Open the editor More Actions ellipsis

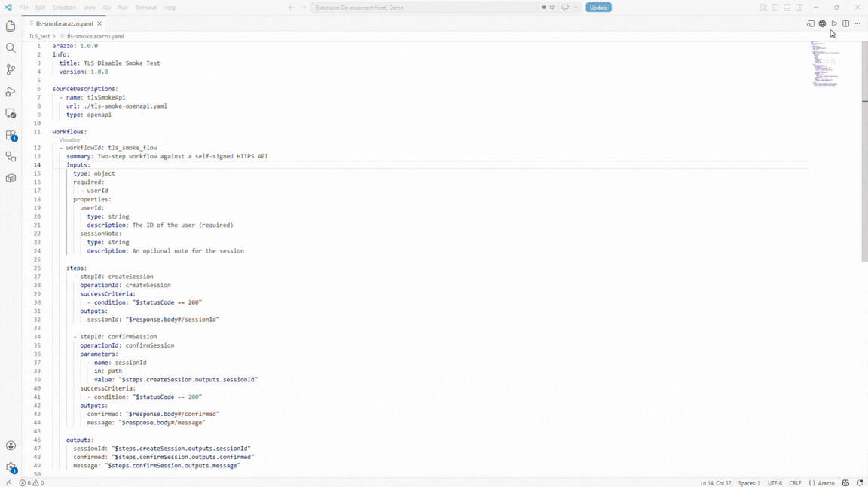pos(857,24)
